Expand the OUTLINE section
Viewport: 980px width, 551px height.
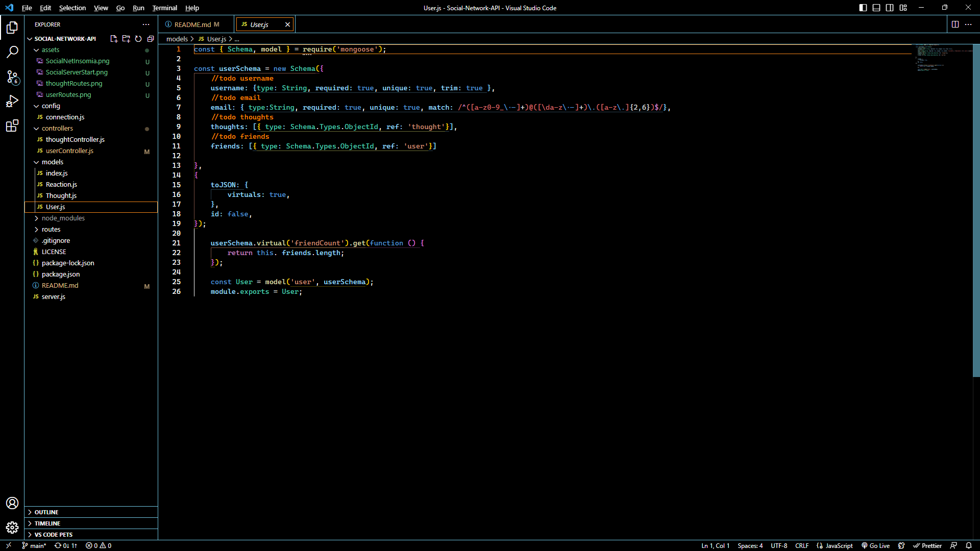click(x=46, y=512)
